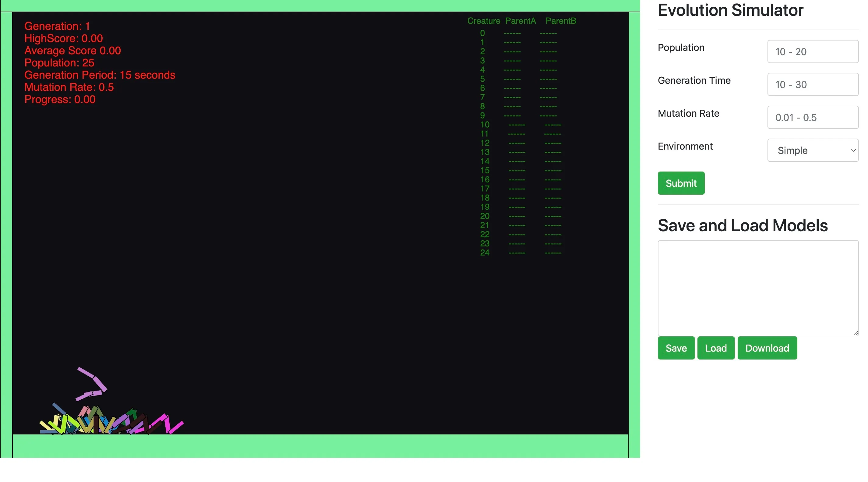Viewport: 868px width, 482px height.
Task: Click creature 24 in the table
Action: (484, 253)
